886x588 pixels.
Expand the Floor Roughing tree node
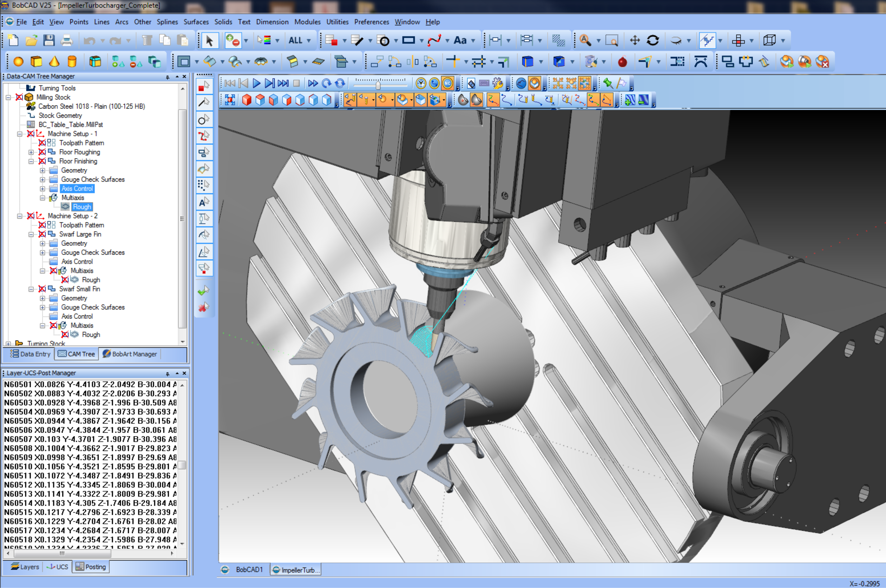click(x=31, y=152)
